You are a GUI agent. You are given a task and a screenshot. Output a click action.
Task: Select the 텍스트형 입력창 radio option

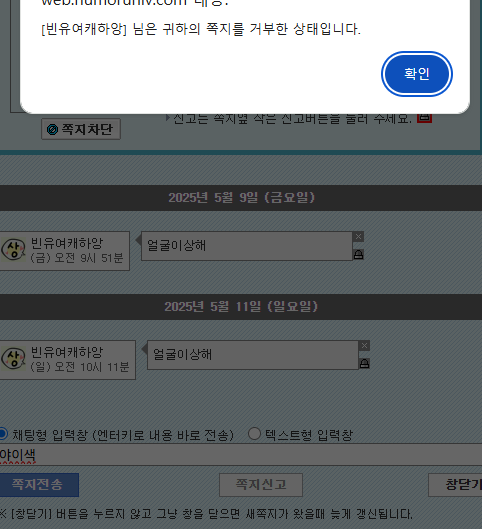(x=254, y=434)
